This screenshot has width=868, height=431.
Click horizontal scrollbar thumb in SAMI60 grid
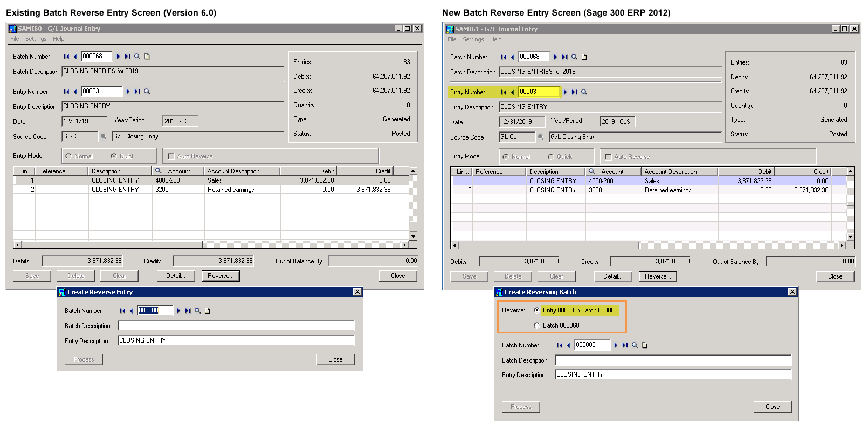[x=112, y=245]
